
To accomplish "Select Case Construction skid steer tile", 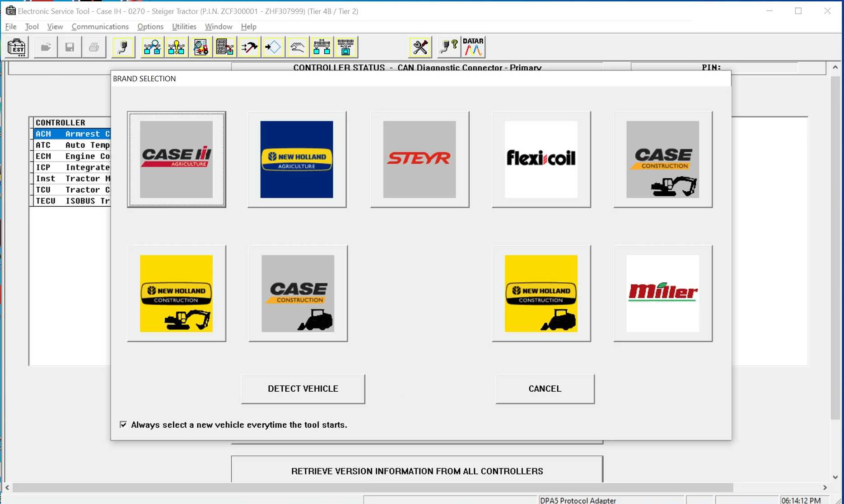I will (298, 293).
